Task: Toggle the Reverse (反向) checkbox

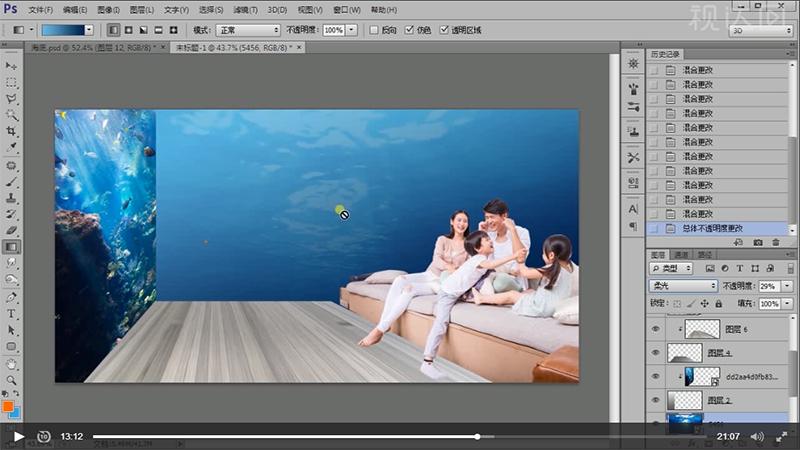Action: 374,30
